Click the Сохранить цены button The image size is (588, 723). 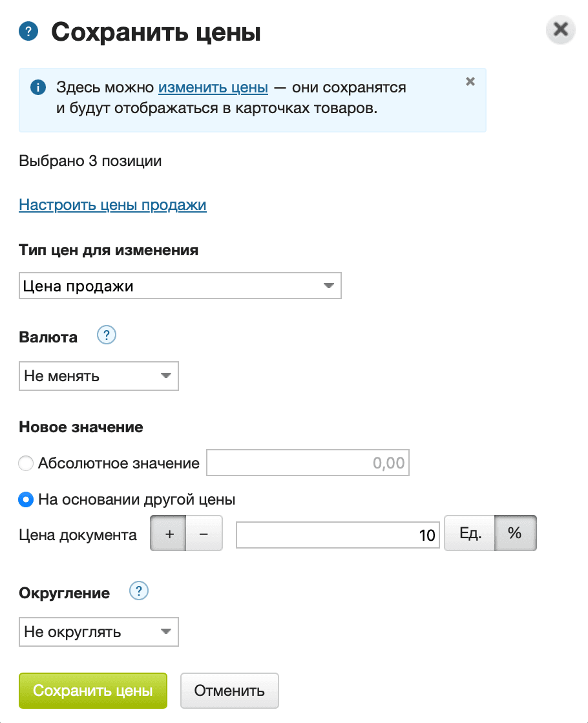click(x=92, y=690)
